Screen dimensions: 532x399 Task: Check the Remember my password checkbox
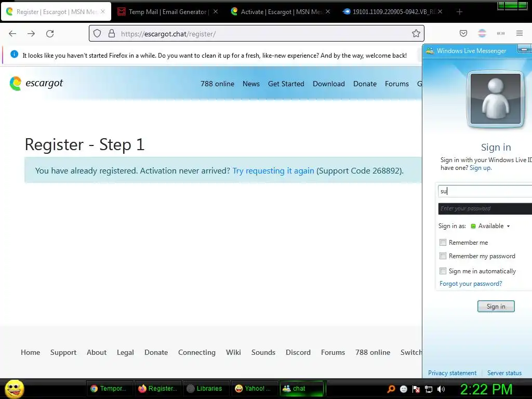pos(443,256)
